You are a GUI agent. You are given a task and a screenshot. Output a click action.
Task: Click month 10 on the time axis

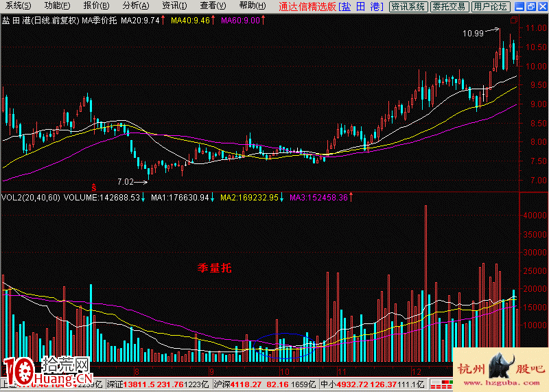pyautogui.click(x=284, y=372)
